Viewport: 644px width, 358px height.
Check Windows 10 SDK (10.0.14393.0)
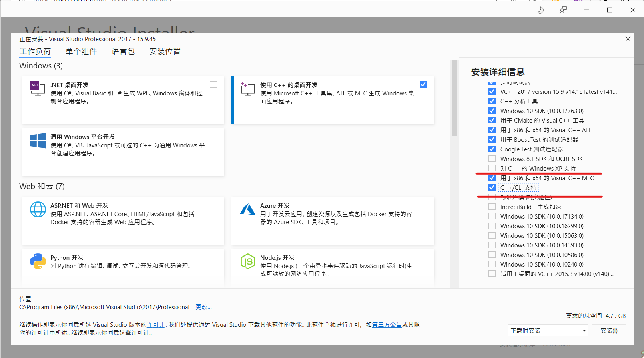[x=492, y=245]
